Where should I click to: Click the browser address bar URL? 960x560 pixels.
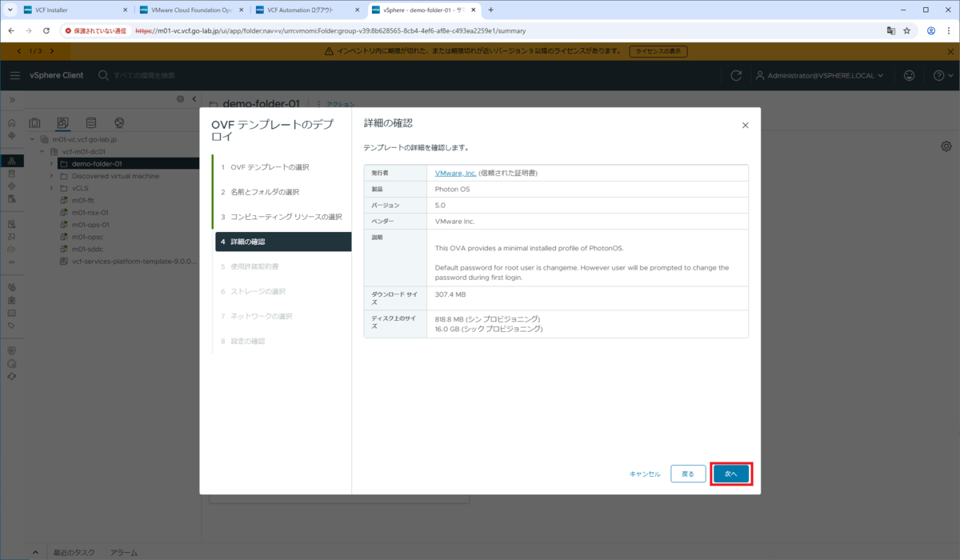(x=330, y=30)
